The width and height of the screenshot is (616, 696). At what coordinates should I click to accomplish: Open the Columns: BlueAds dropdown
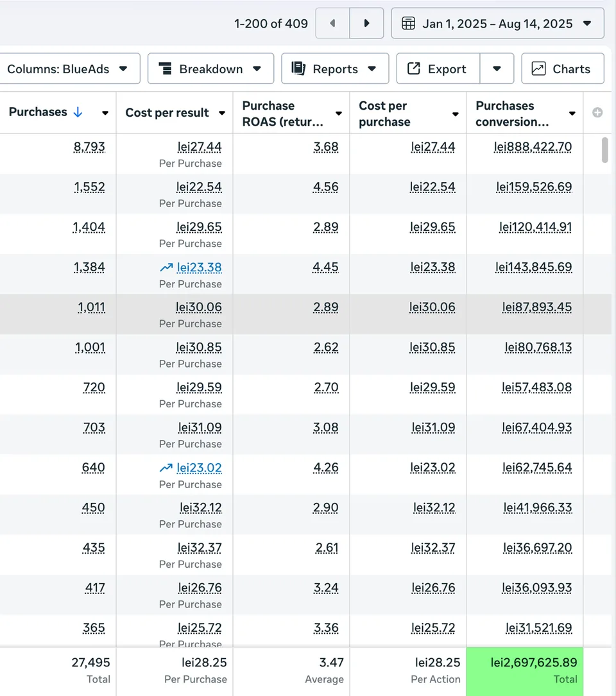click(x=69, y=69)
